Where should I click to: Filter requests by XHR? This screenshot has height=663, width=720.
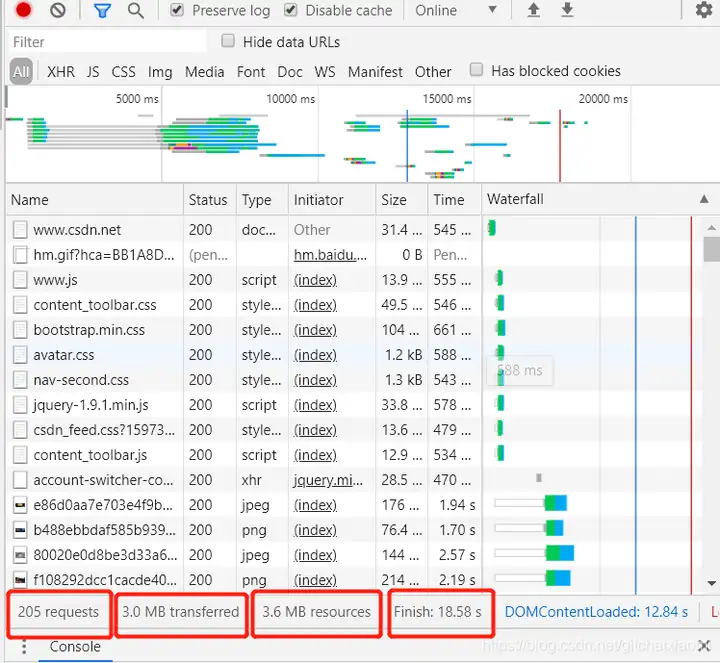pyautogui.click(x=61, y=72)
